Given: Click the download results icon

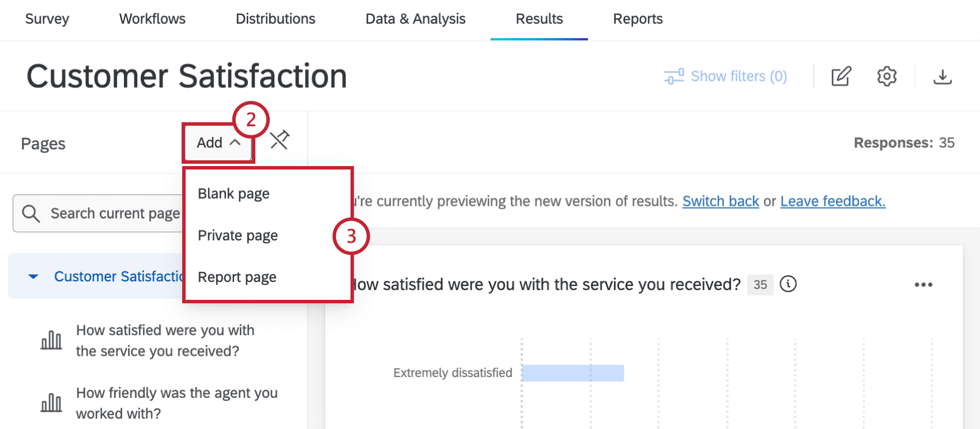Looking at the screenshot, I should [x=943, y=76].
